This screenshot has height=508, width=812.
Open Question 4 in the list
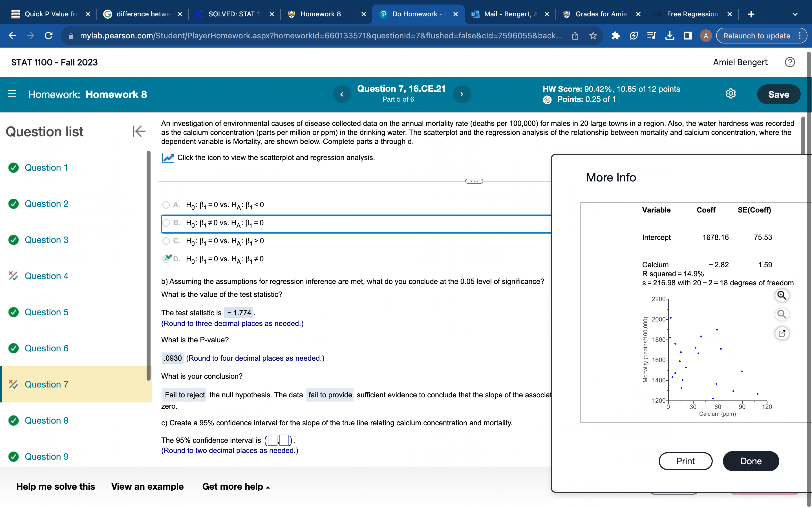pos(46,276)
